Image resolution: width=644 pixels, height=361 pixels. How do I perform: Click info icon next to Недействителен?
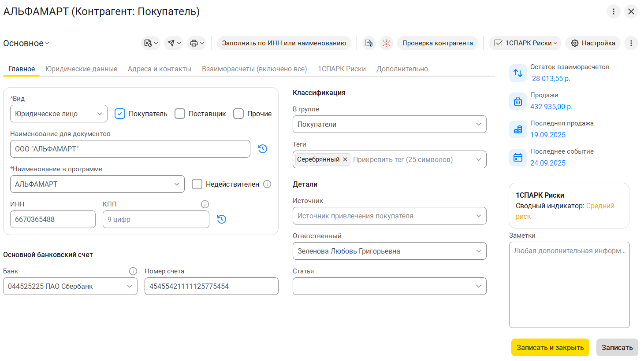click(267, 184)
